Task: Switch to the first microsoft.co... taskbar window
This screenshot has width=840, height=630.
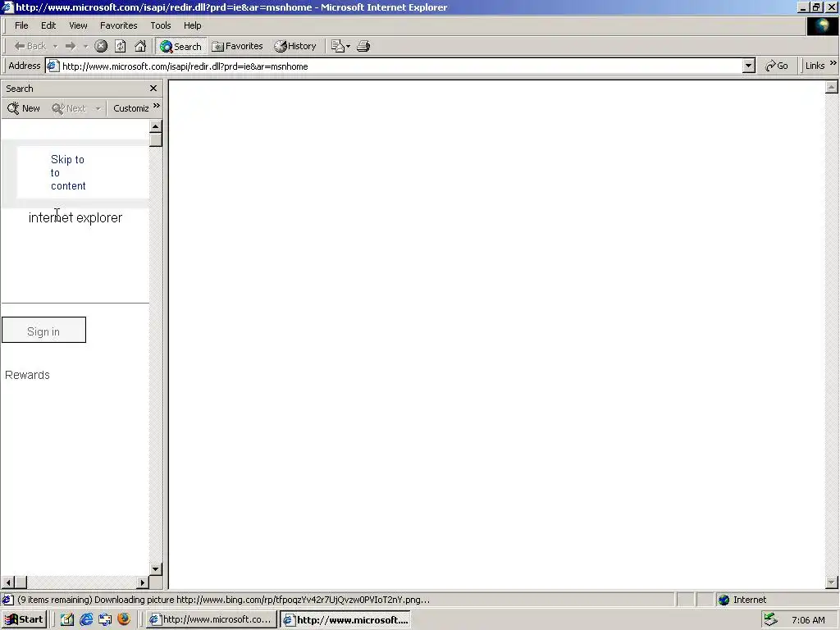Action: coord(212,619)
